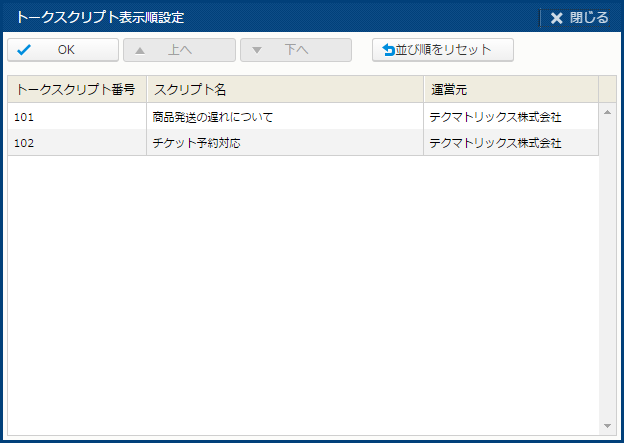Sort by the トークスクリプト番号 column header
624x443 pixels.
point(77,89)
